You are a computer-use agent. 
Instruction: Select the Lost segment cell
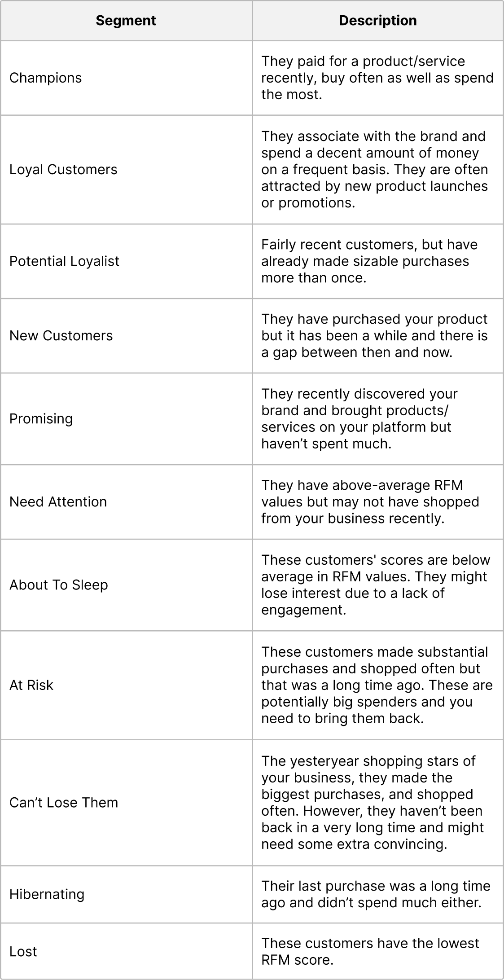[x=23, y=951]
